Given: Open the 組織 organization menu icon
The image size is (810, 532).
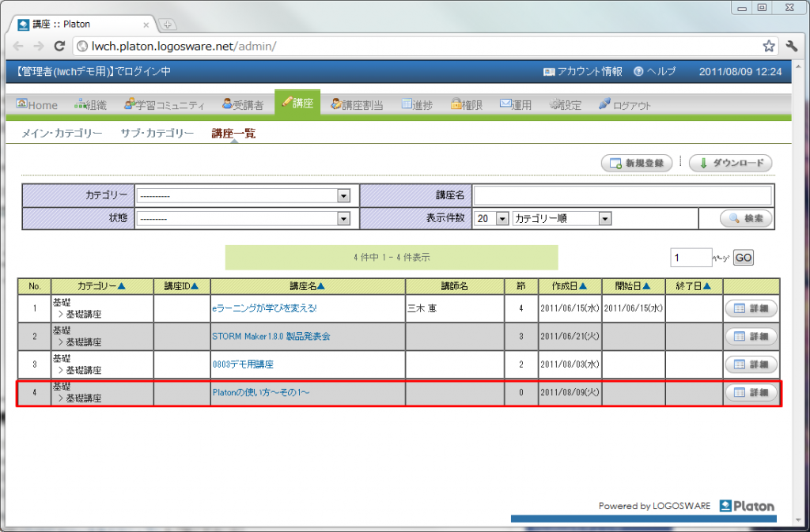Looking at the screenshot, I should 81,104.
